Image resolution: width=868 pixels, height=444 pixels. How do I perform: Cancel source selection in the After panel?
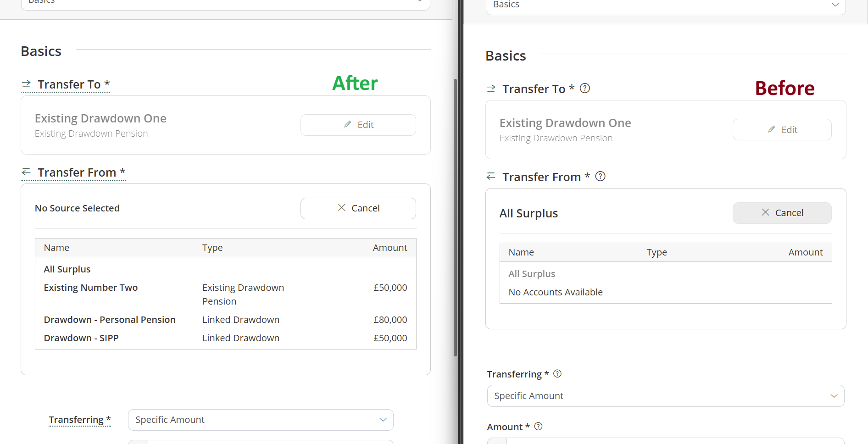pyautogui.click(x=358, y=208)
